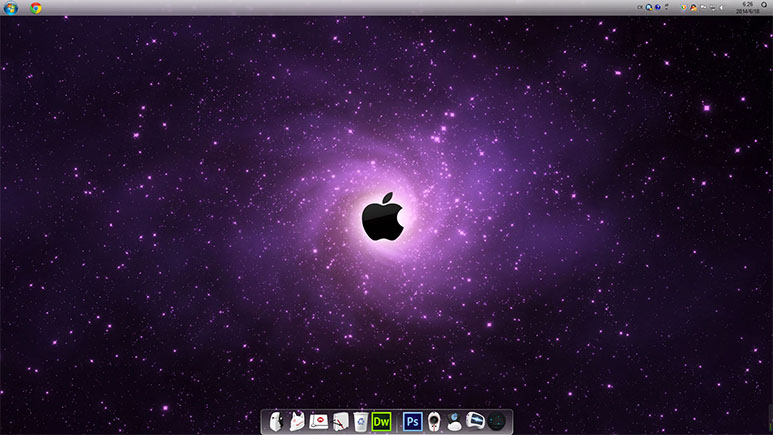Screen dimensions: 773x435
Task: Open the white mask icon in the dock
Action: point(276,422)
